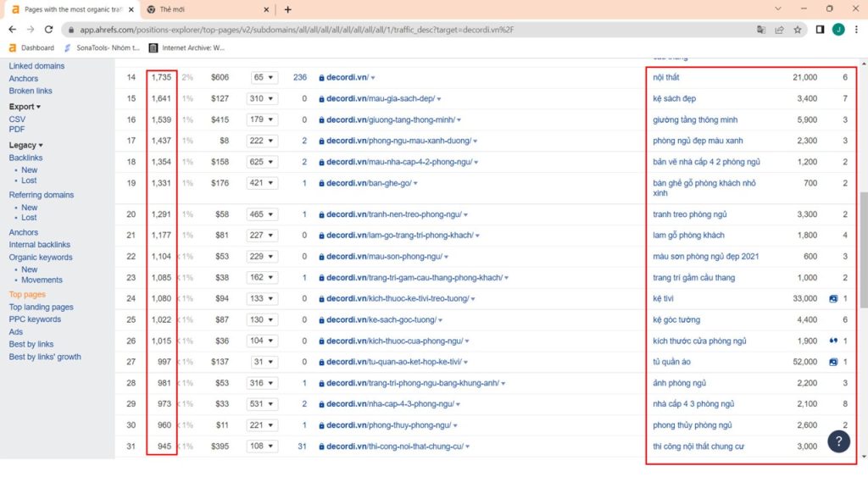The height and width of the screenshot is (488, 868).
Task: Open Organic keywords Movements in sidebar
Action: click(x=42, y=280)
